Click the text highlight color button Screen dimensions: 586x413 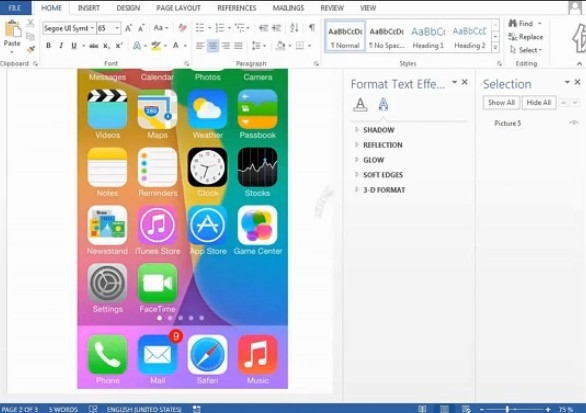click(x=156, y=46)
